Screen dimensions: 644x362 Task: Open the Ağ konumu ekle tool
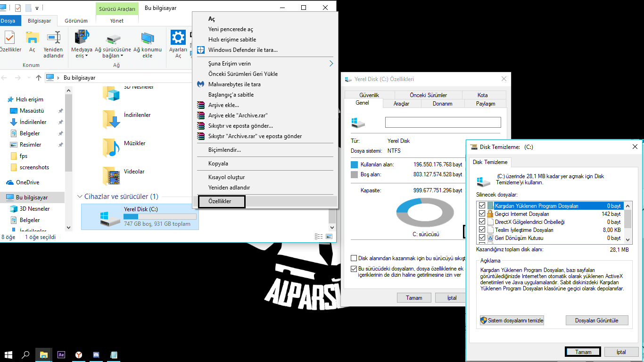[x=148, y=38]
